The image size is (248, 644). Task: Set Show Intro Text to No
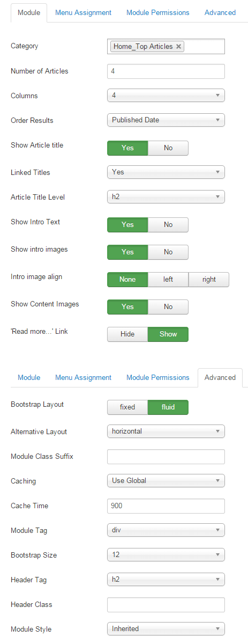click(168, 224)
